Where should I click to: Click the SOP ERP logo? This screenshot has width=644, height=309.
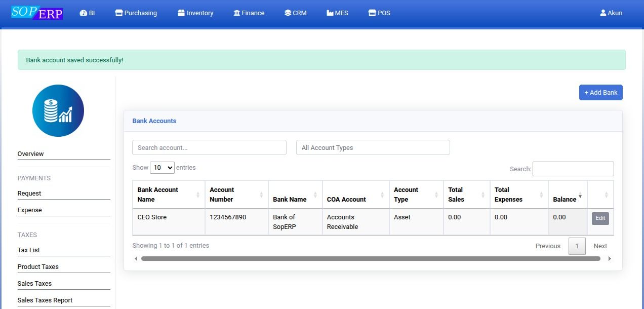tap(37, 13)
